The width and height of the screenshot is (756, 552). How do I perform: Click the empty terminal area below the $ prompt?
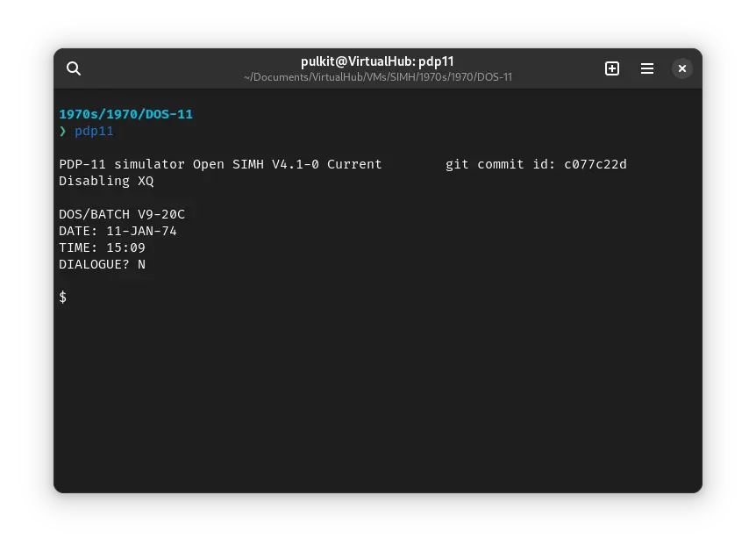pyautogui.click(x=377, y=395)
